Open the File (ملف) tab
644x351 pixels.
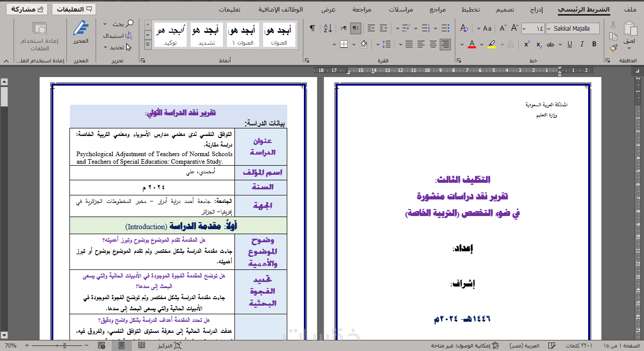tap(630, 10)
